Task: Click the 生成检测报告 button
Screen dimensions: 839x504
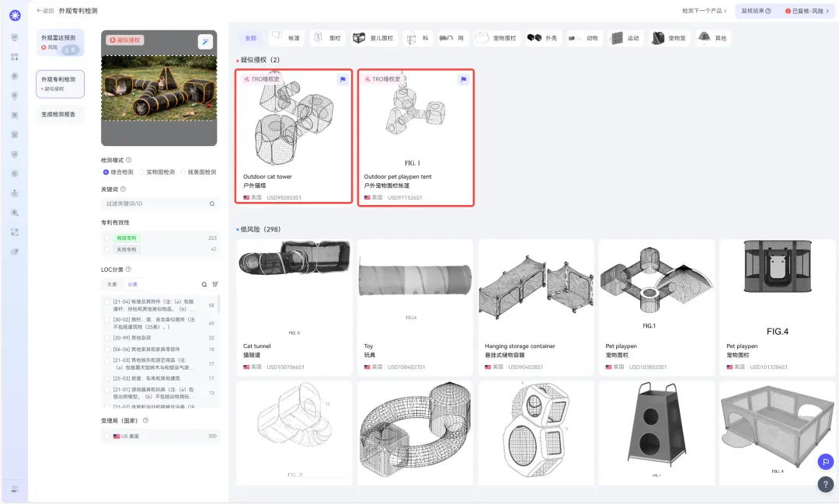Action: pyautogui.click(x=59, y=113)
